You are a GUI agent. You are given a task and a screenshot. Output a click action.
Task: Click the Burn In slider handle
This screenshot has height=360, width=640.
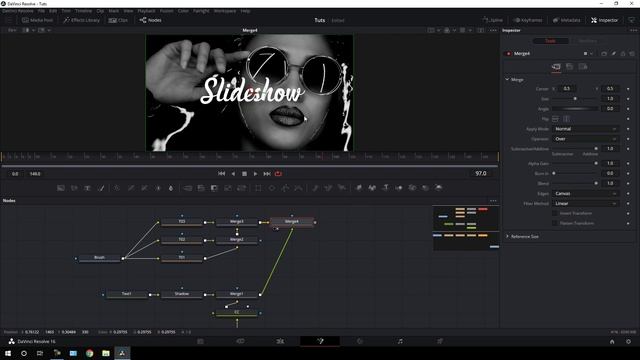(x=554, y=173)
